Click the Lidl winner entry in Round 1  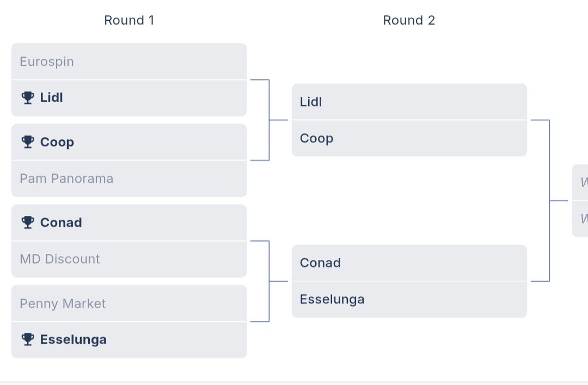coord(129,98)
